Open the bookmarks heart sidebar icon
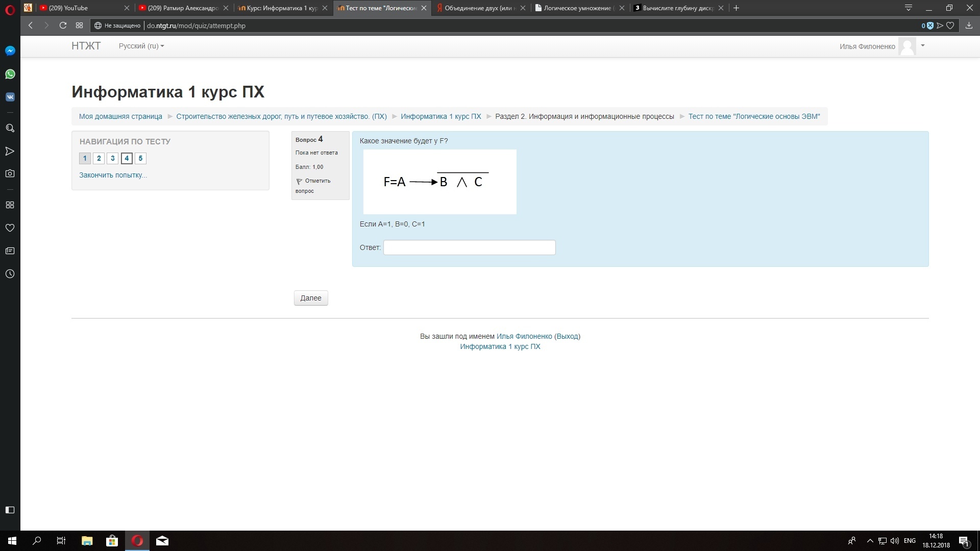 coord(10,228)
